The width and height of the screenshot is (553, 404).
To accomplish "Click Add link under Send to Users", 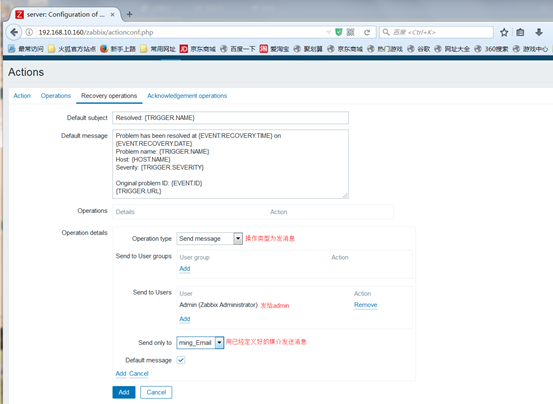I will [185, 319].
